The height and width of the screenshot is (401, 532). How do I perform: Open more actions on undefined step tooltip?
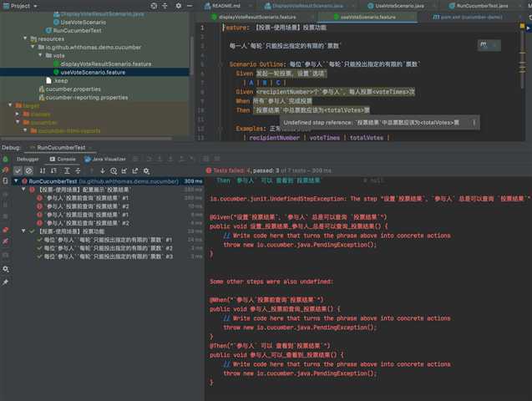pos(474,123)
